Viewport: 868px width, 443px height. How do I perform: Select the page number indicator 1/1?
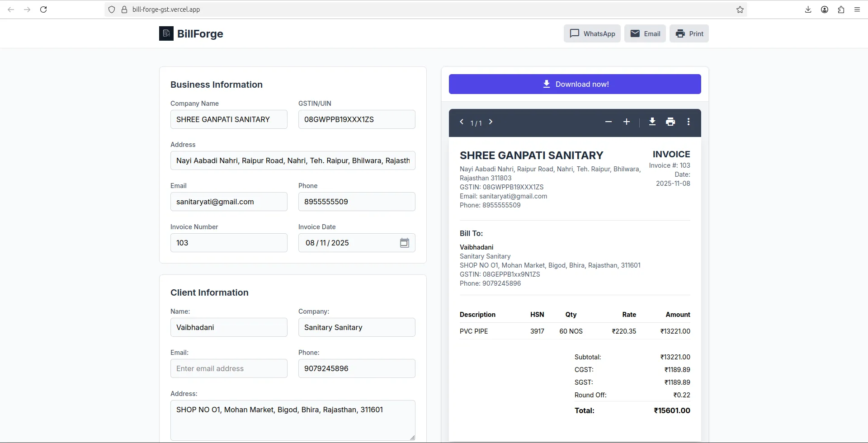476,123
